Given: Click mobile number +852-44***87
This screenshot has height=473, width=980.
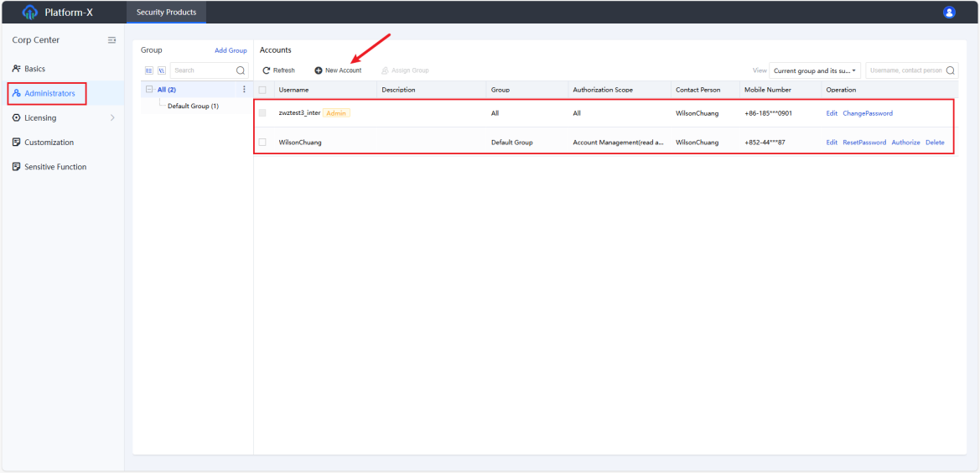Looking at the screenshot, I should tap(765, 143).
